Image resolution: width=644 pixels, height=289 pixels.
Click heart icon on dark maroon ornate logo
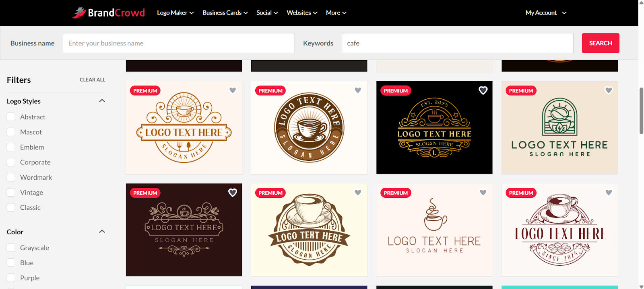pyautogui.click(x=233, y=193)
